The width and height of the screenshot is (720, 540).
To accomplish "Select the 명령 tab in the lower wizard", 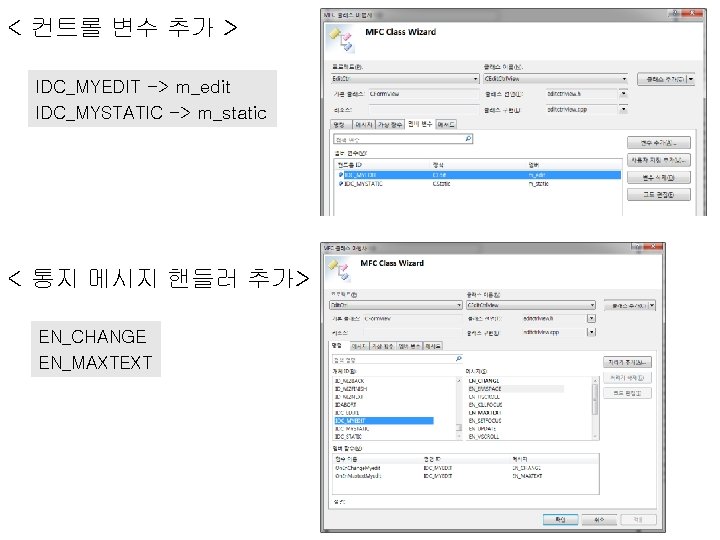I will tap(337, 345).
